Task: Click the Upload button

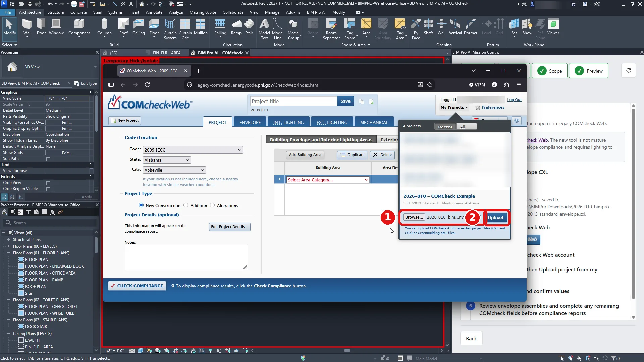Action: click(495, 217)
